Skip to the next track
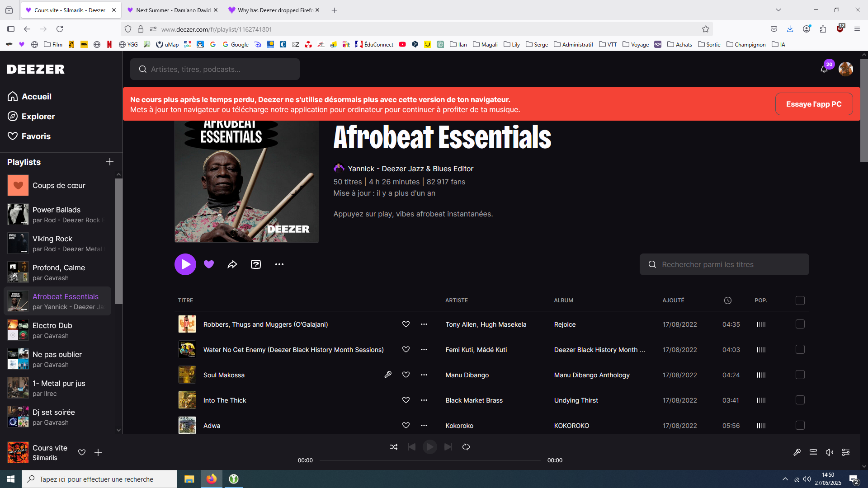 pyautogui.click(x=448, y=447)
